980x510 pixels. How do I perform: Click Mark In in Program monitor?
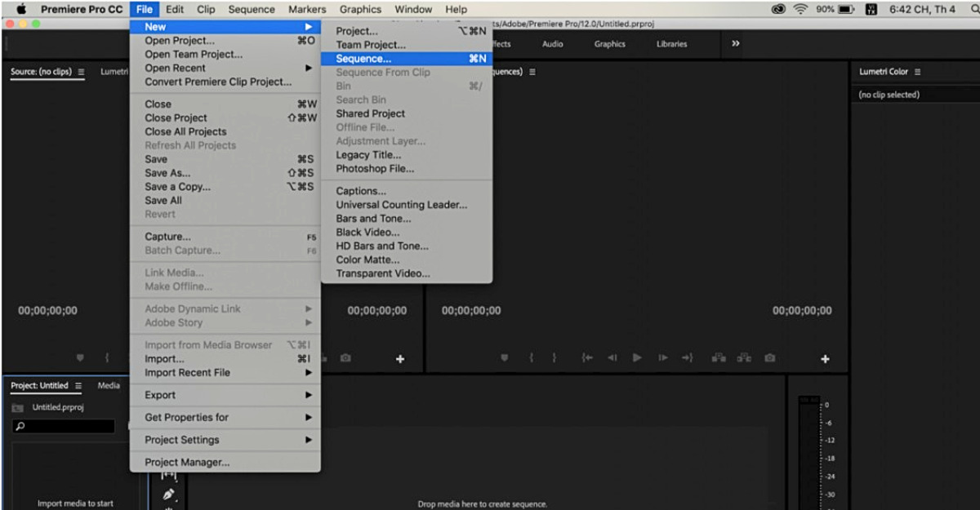click(531, 358)
